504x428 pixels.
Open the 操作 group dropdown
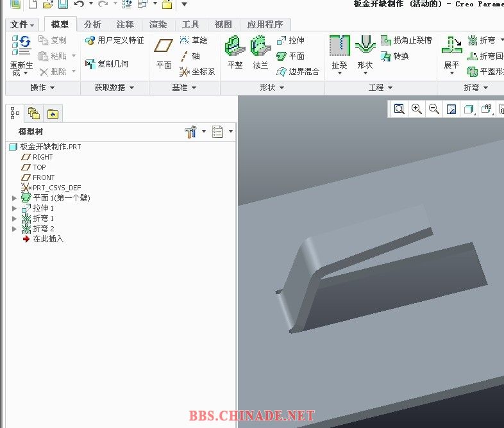(x=42, y=87)
